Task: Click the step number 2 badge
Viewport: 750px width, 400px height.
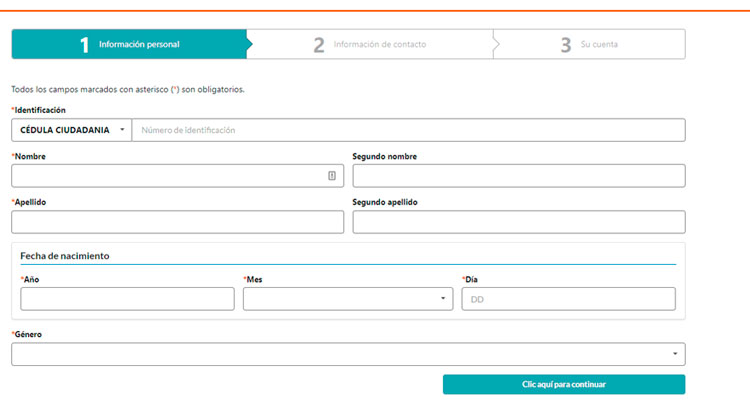Action: 318,44
